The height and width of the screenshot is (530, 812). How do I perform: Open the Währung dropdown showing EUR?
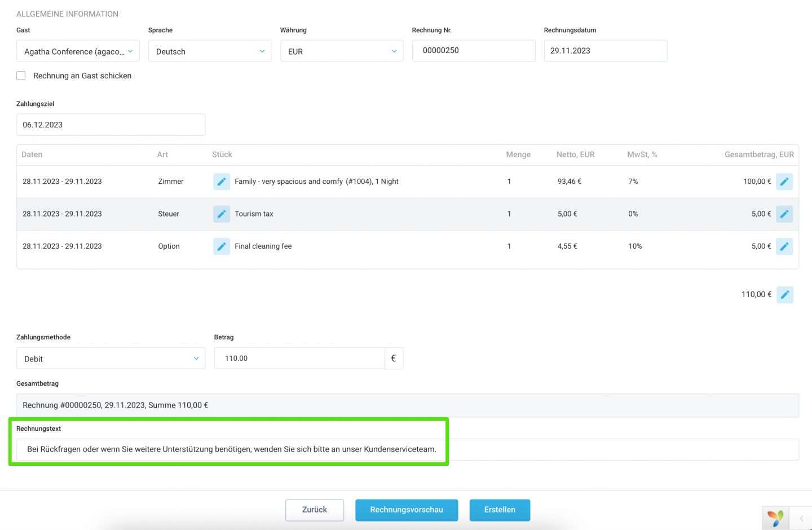[x=342, y=51]
